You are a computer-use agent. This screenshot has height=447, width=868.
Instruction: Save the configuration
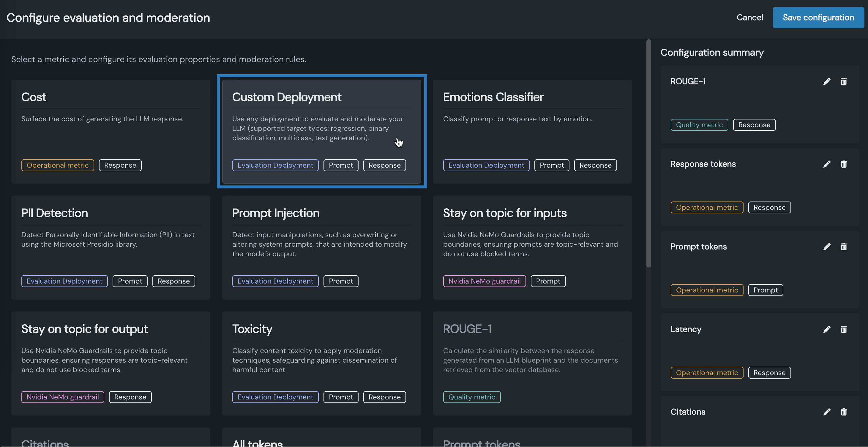coord(818,18)
